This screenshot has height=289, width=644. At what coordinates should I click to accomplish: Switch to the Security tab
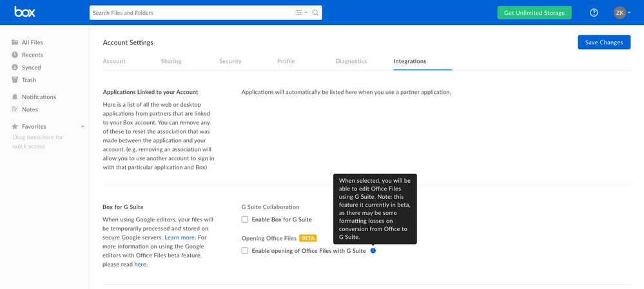tap(230, 61)
